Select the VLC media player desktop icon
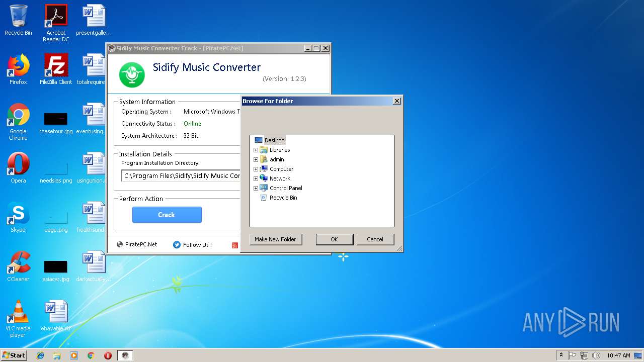Image resolution: width=644 pixels, height=362 pixels. 18,319
